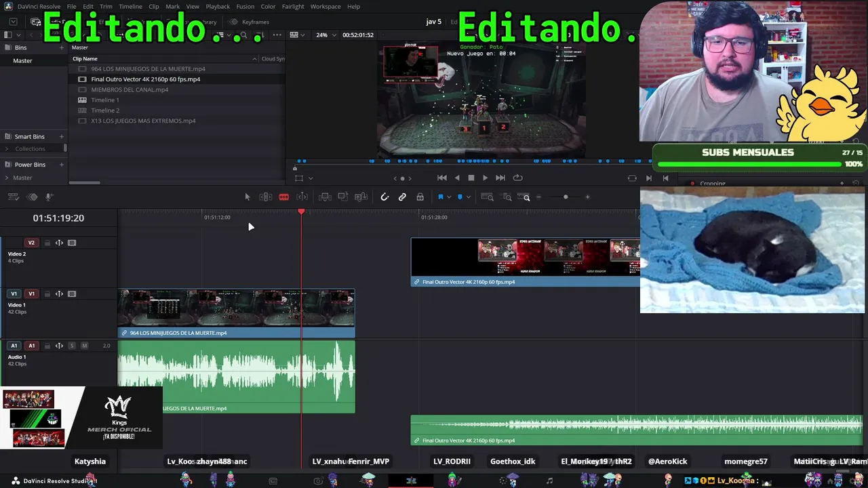Screen dimensions: 868x488
Task: Play the timeline forward
Action: 485,178
